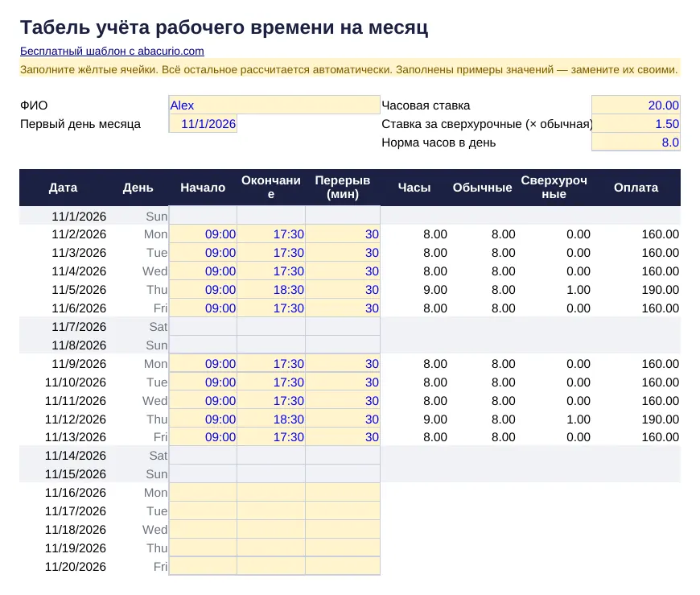Screen dimensions: 700x595
Task: Click the День column header
Action: tap(138, 188)
